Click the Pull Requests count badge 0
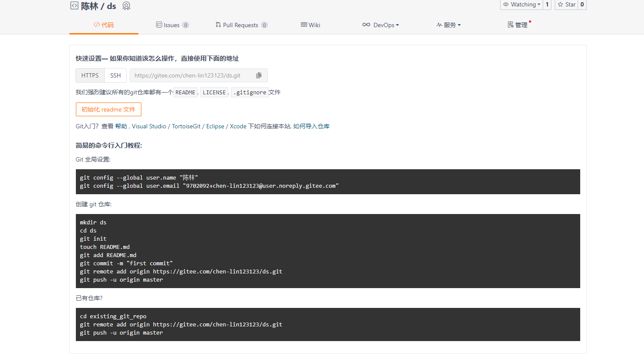 [x=264, y=25]
